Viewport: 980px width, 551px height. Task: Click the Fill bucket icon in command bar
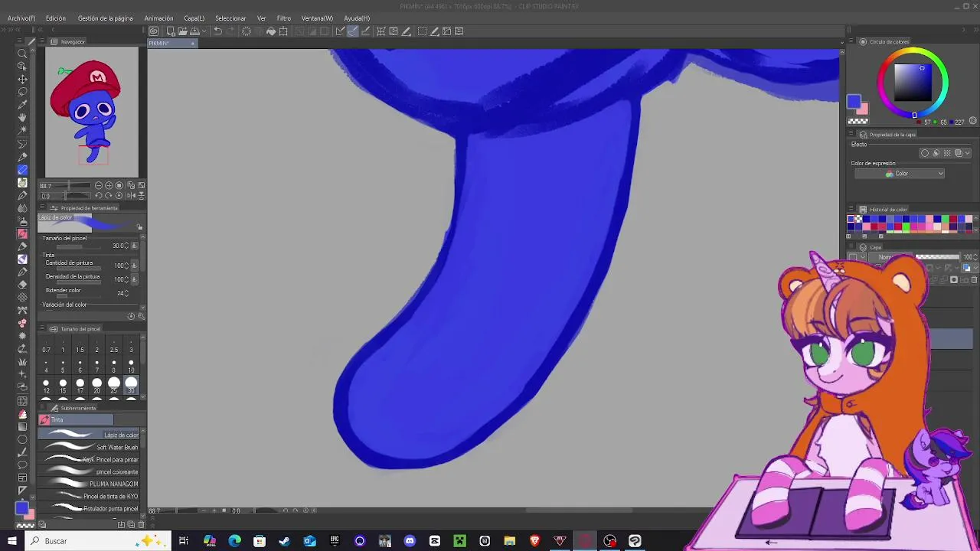coord(271,31)
